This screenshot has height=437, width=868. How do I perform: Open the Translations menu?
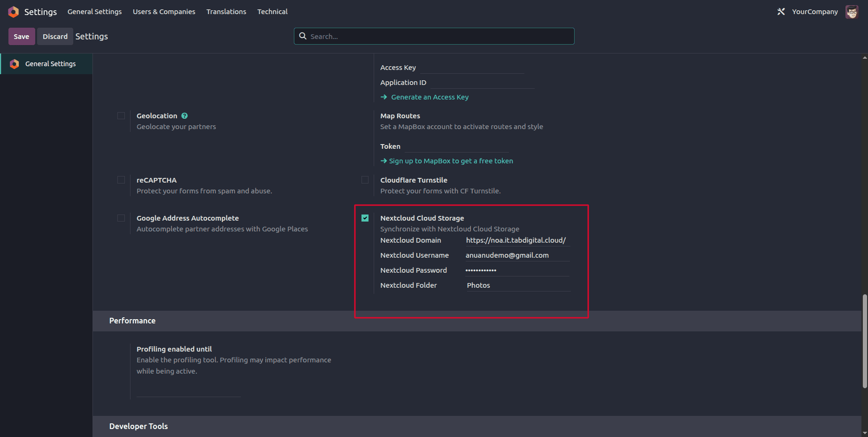click(x=226, y=12)
